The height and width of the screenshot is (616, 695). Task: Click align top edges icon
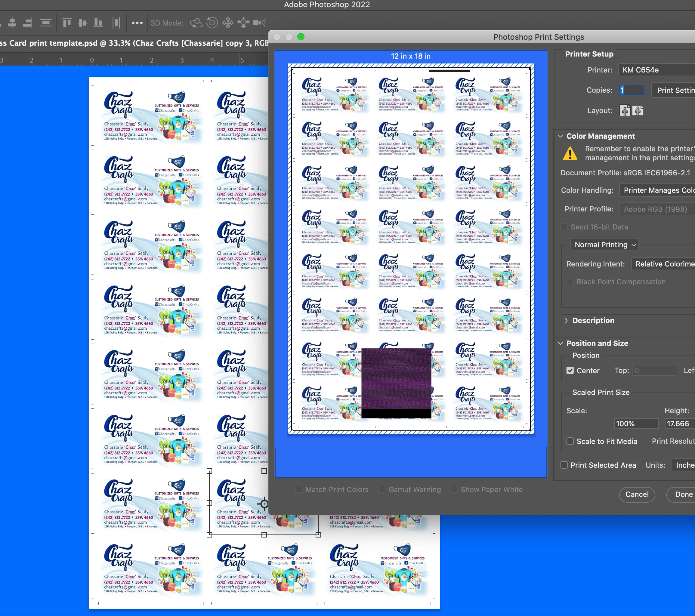(67, 23)
